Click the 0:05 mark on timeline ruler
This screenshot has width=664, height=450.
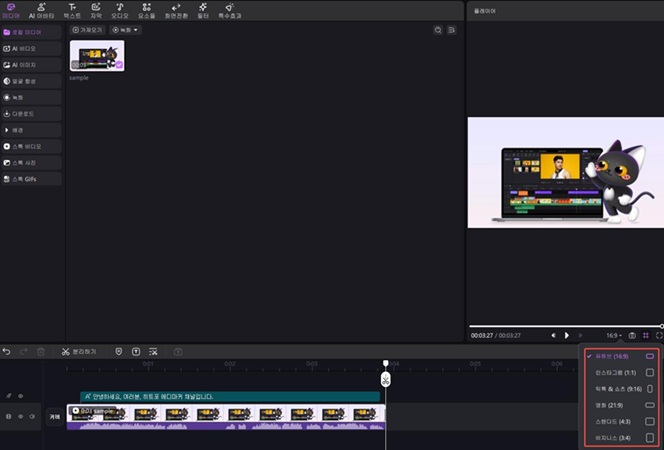(475, 364)
